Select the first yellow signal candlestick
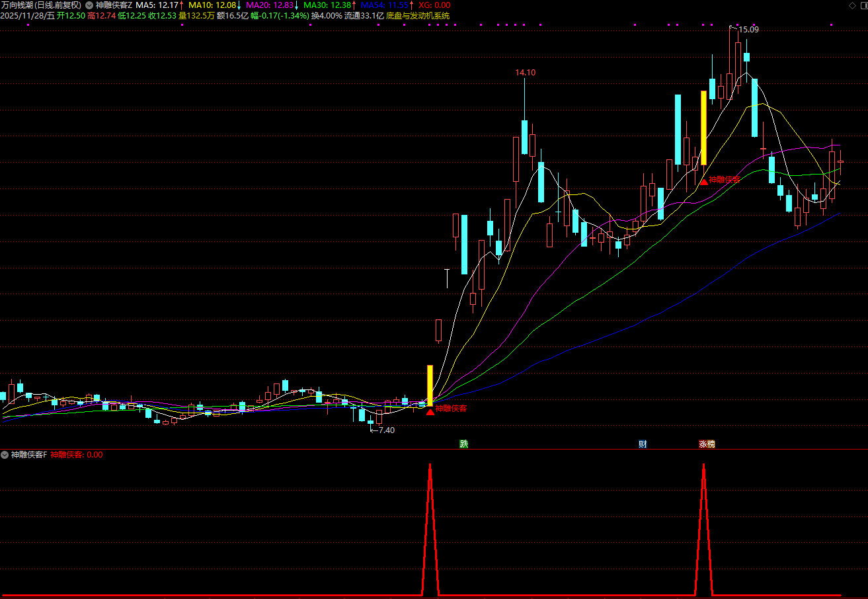Image resolution: width=868 pixels, height=599 pixels. tap(430, 385)
